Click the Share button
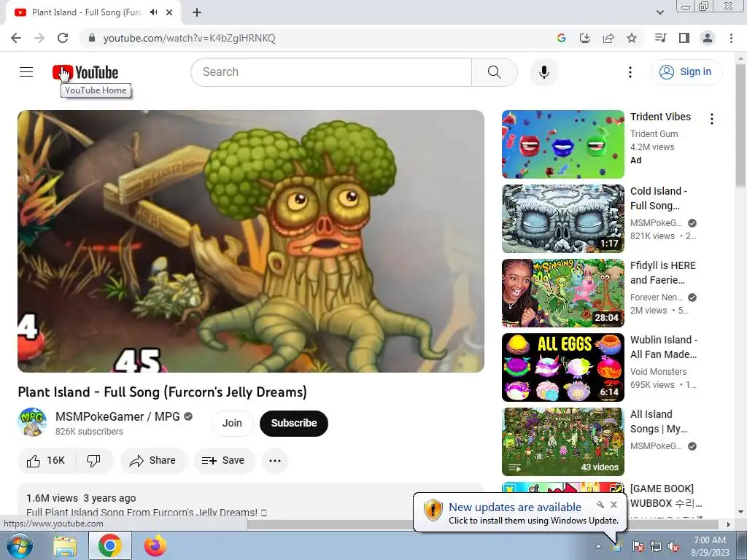The height and width of the screenshot is (560, 747). coord(154,461)
